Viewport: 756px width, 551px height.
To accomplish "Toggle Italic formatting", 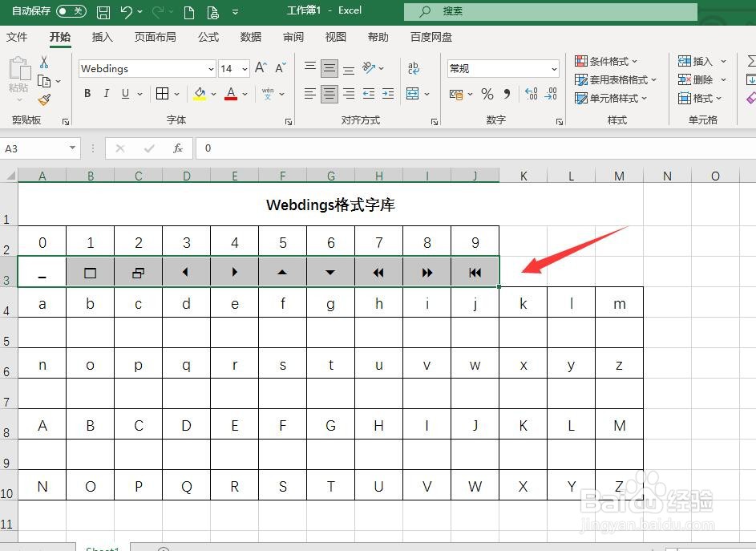I will click(106, 94).
